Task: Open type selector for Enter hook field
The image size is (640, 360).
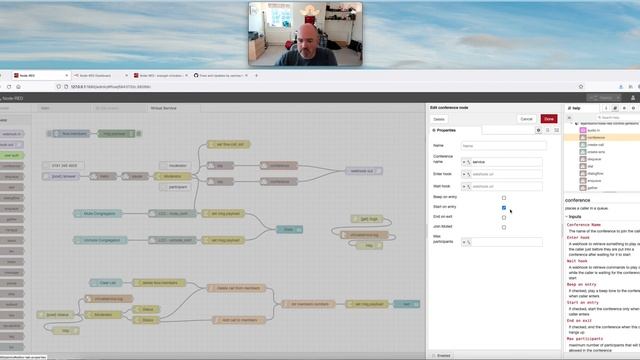Action: point(466,174)
